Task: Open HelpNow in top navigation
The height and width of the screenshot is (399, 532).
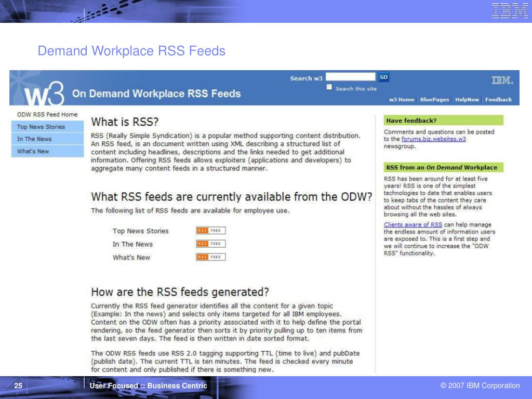Action: point(467,100)
